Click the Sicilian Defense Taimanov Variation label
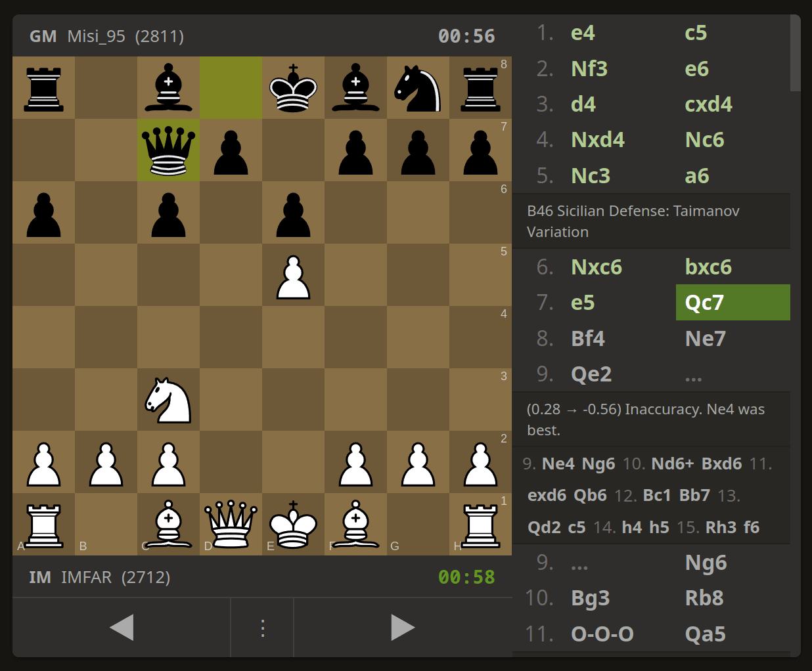Screen dimensions: 812x671 click(x=633, y=221)
